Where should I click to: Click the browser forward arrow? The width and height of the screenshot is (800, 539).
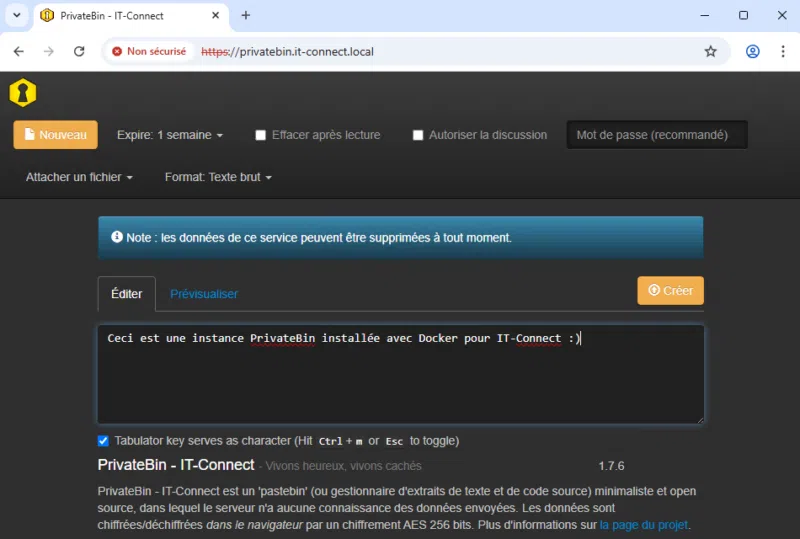(48, 52)
